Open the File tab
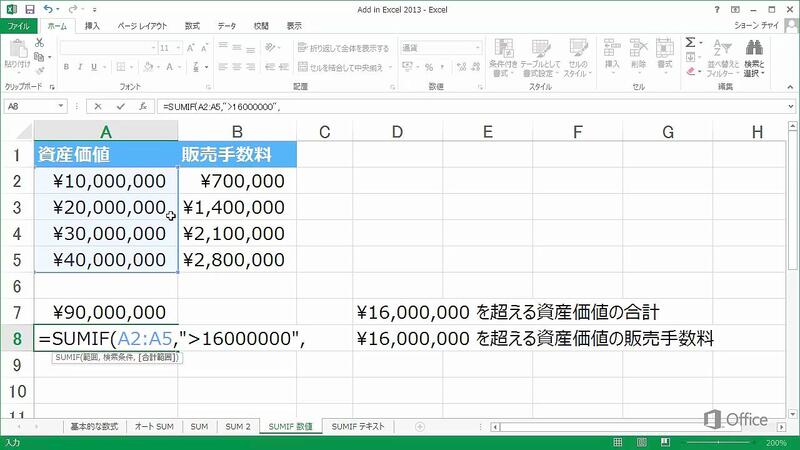The height and width of the screenshot is (450, 800). point(18,26)
